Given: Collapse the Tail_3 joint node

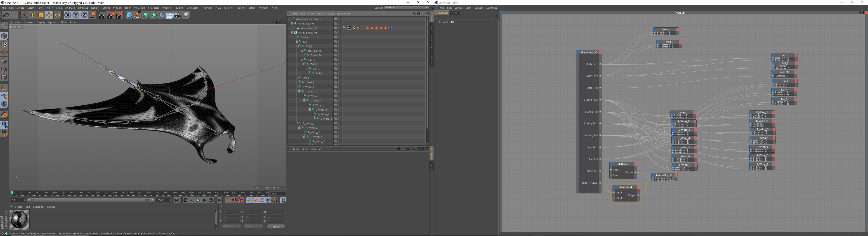Looking at the screenshot, I should (302, 60).
